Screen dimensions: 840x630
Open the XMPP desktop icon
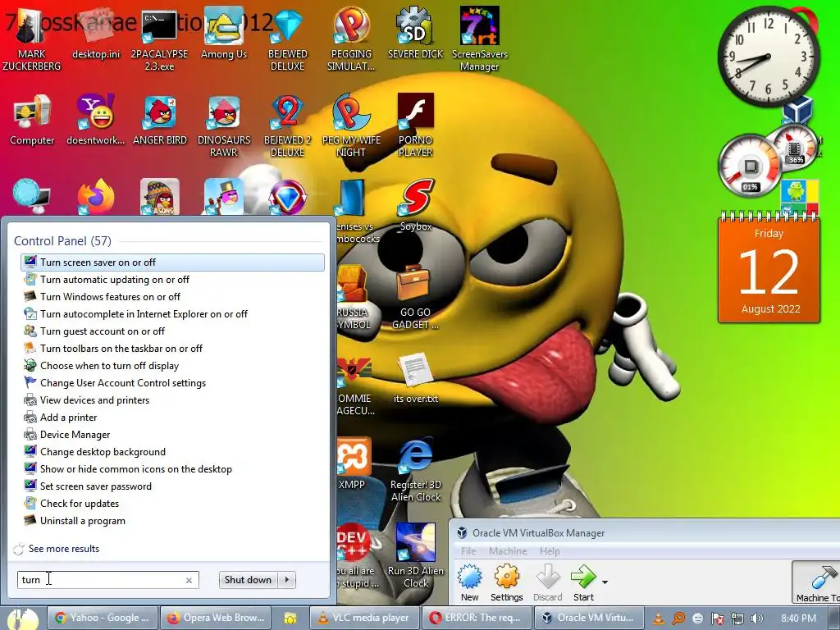tap(352, 463)
